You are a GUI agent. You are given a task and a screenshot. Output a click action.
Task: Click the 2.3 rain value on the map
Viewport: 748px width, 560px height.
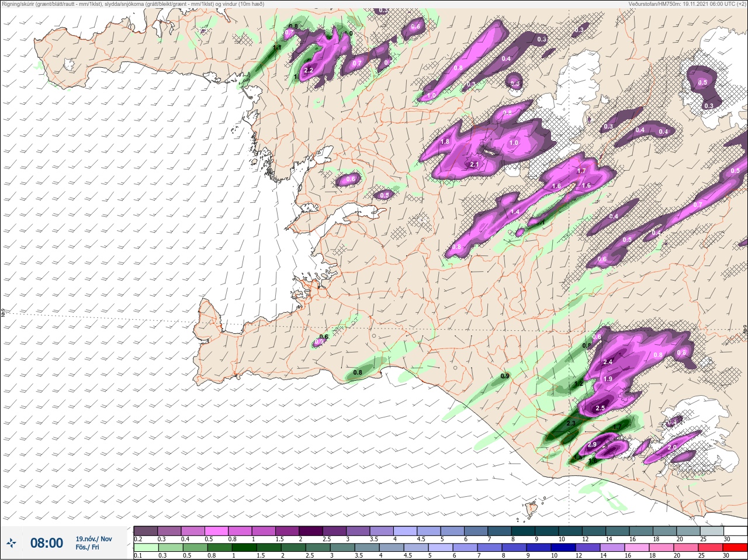pyautogui.click(x=571, y=423)
